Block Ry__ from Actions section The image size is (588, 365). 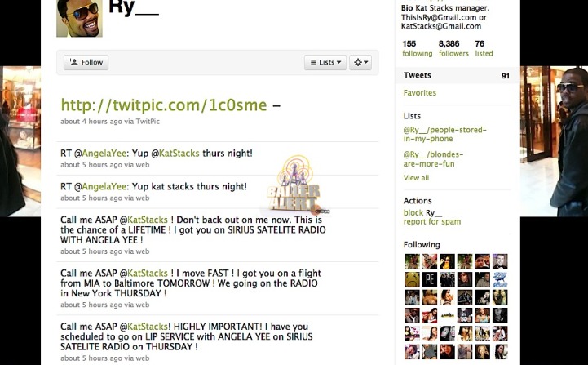click(413, 212)
